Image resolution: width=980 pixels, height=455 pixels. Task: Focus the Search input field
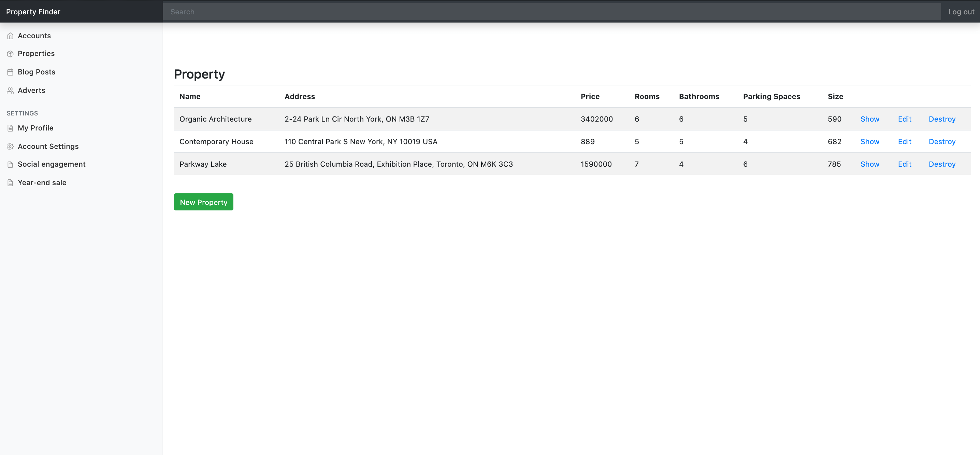point(552,12)
